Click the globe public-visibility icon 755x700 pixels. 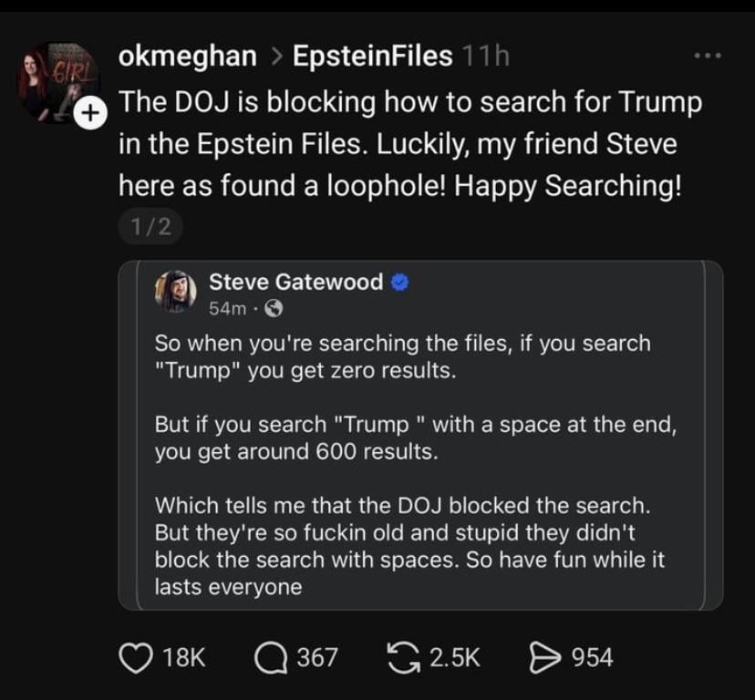(273, 309)
